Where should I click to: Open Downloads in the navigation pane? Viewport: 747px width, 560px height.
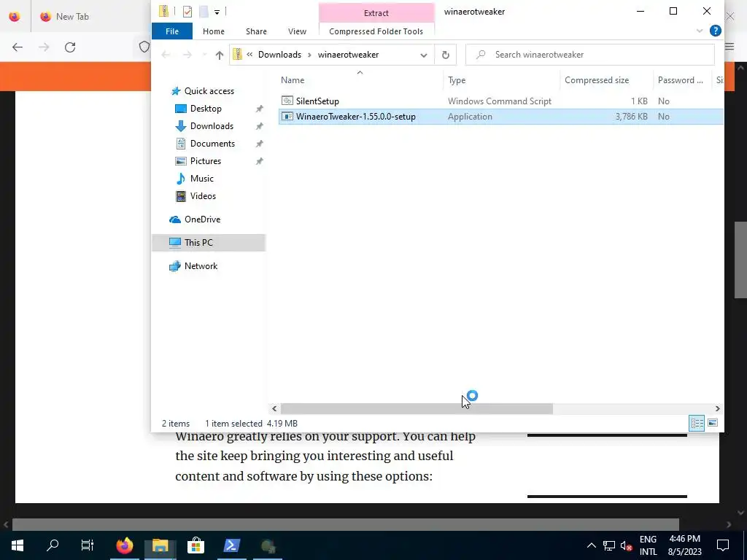click(x=212, y=126)
